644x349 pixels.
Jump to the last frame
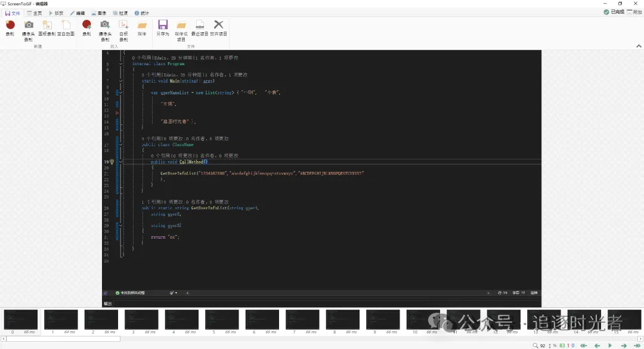click(x=636, y=345)
